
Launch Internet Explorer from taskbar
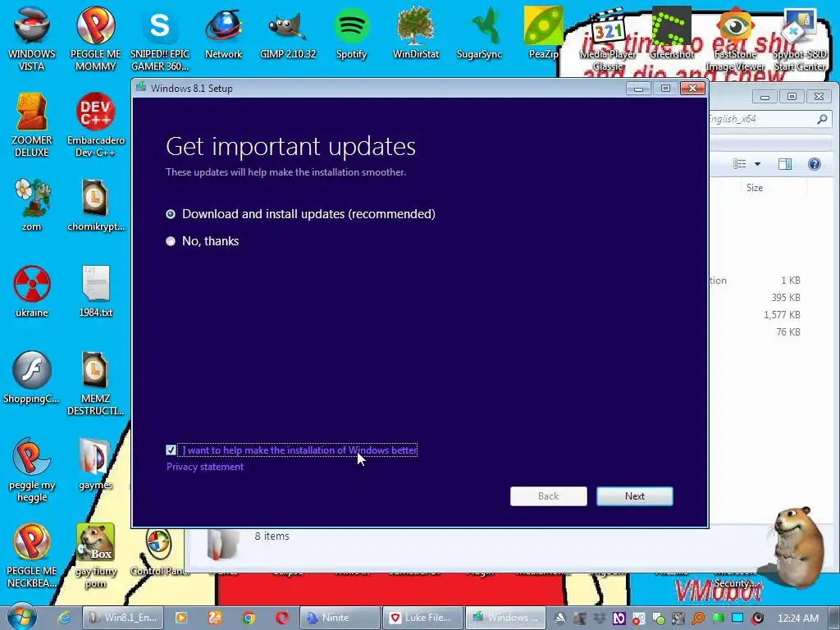(64, 618)
